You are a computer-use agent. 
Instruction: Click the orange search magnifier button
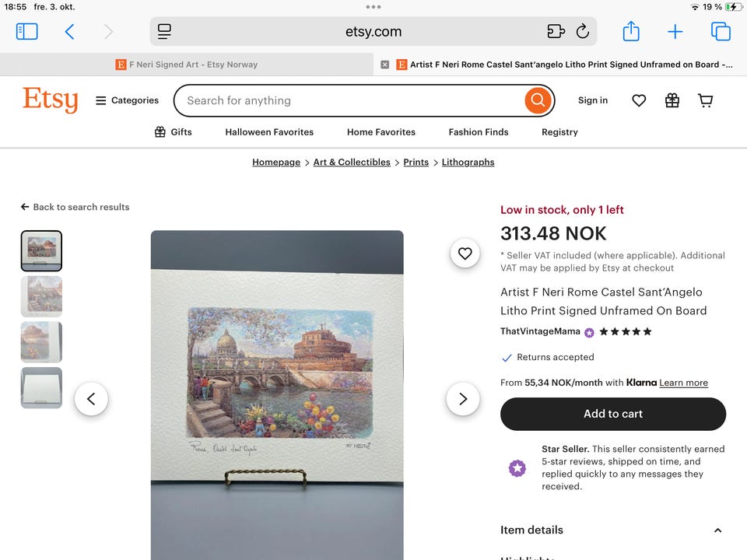(538, 100)
